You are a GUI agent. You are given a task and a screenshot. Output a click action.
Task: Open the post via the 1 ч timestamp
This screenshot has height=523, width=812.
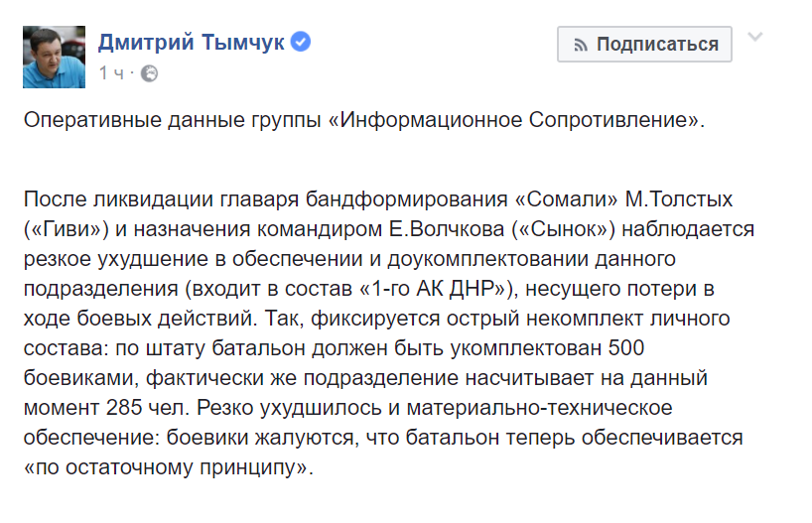point(111,73)
